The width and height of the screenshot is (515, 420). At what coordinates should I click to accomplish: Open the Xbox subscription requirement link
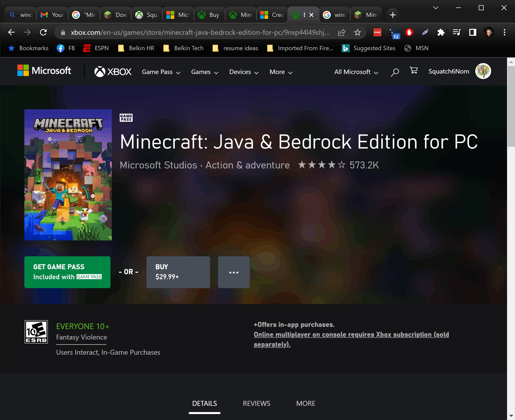[351, 339]
